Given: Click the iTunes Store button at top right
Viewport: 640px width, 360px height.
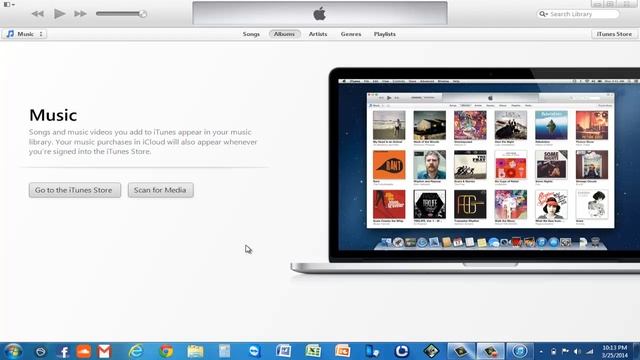Looking at the screenshot, I should [614, 34].
